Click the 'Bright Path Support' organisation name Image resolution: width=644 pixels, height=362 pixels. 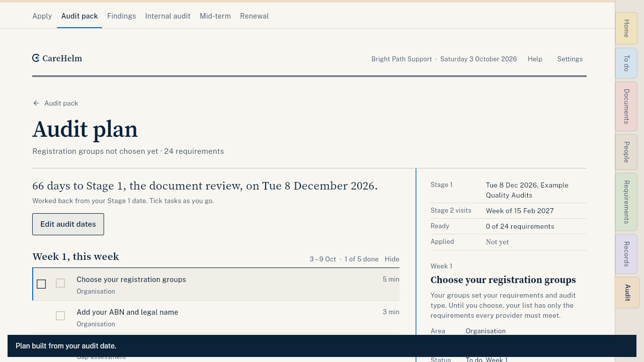(x=401, y=59)
